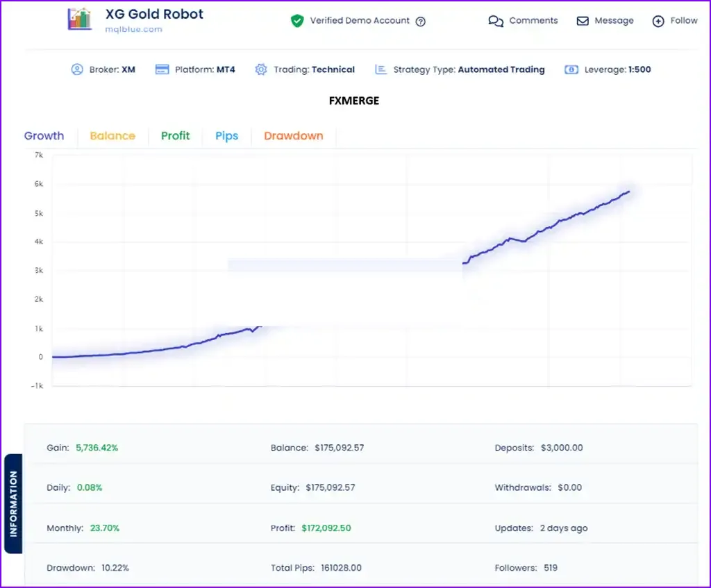Click the Trading gear icon
Viewport: 711px width, 588px height.
click(261, 69)
